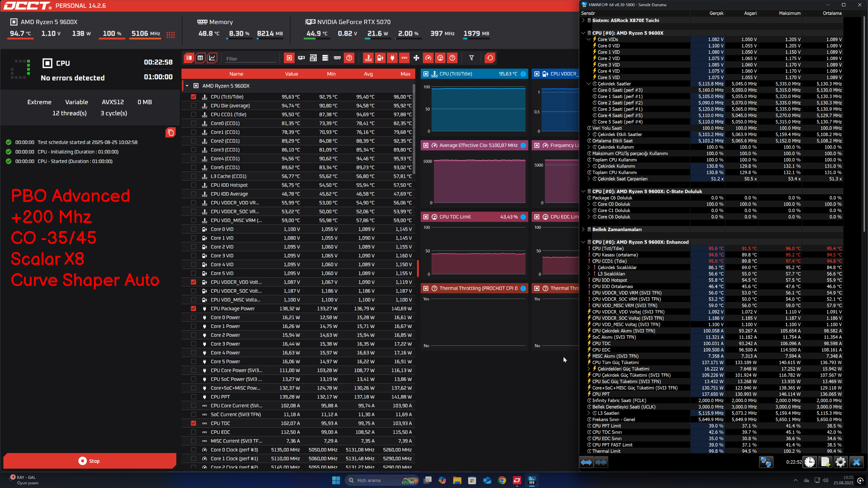Screen dimensions: 868x488
Task: Collapse HWiNFO columns with the inward arrows
Action: click(601, 462)
